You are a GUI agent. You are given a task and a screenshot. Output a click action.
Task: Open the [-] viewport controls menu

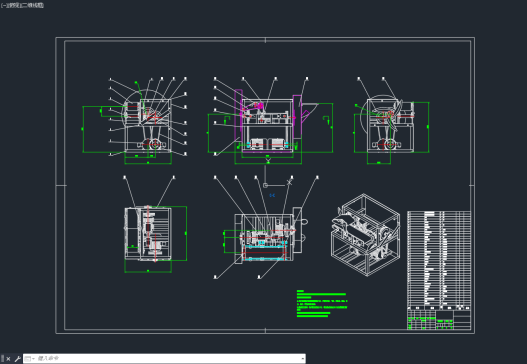(3, 5)
